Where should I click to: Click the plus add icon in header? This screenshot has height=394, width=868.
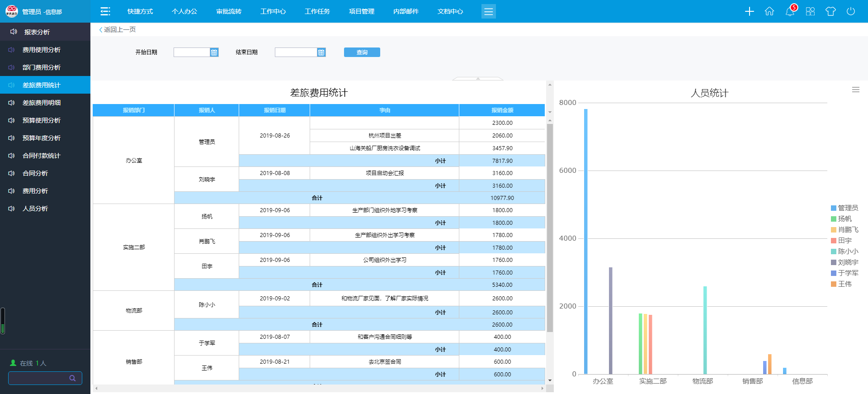click(x=749, y=11)
